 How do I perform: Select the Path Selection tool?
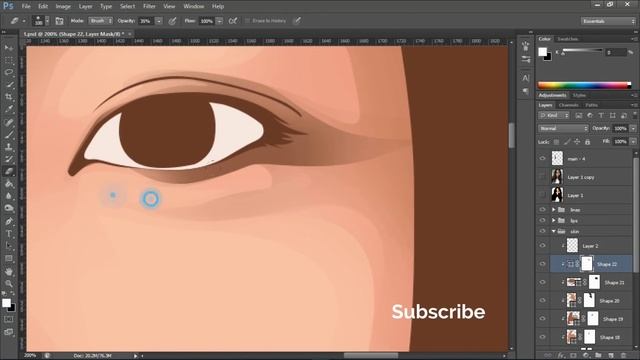coord(9,246)
